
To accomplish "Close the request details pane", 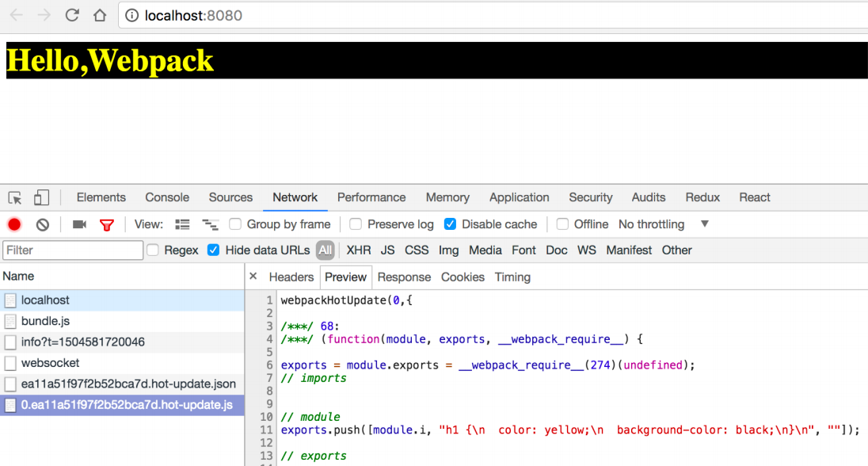I will coord(253,276).
